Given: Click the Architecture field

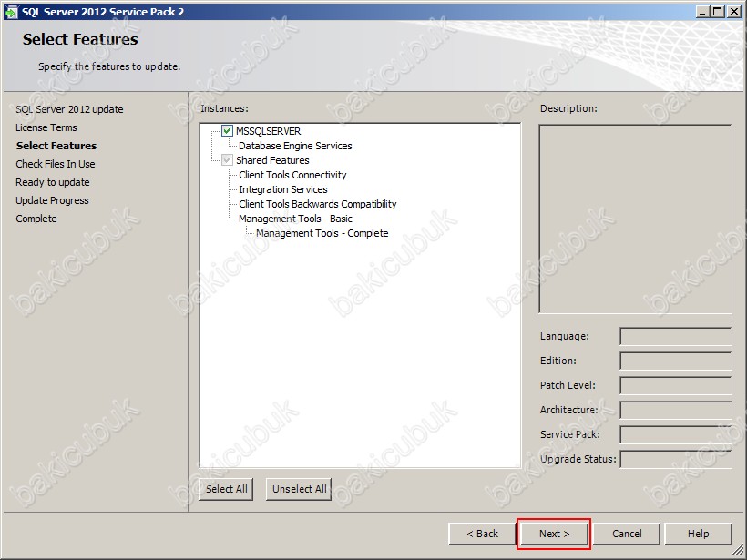Looking at the screenshot, I should pyautogui.click(x=676, y=410).
